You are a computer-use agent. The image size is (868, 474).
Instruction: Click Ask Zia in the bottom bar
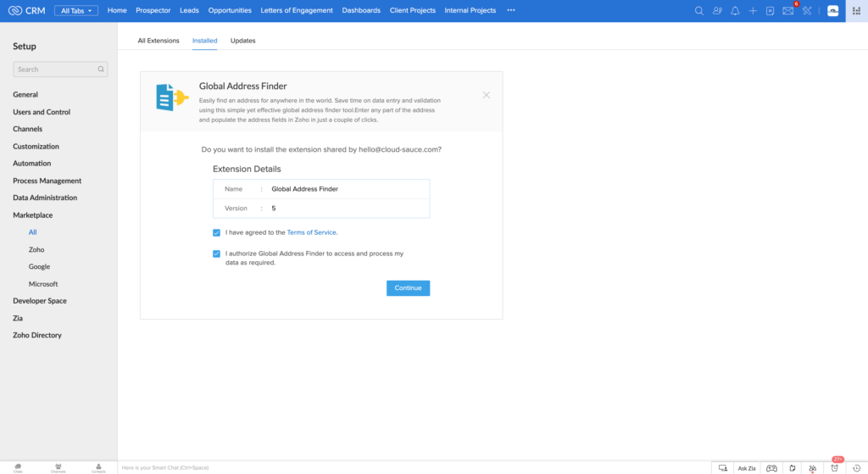coord(746,468)
